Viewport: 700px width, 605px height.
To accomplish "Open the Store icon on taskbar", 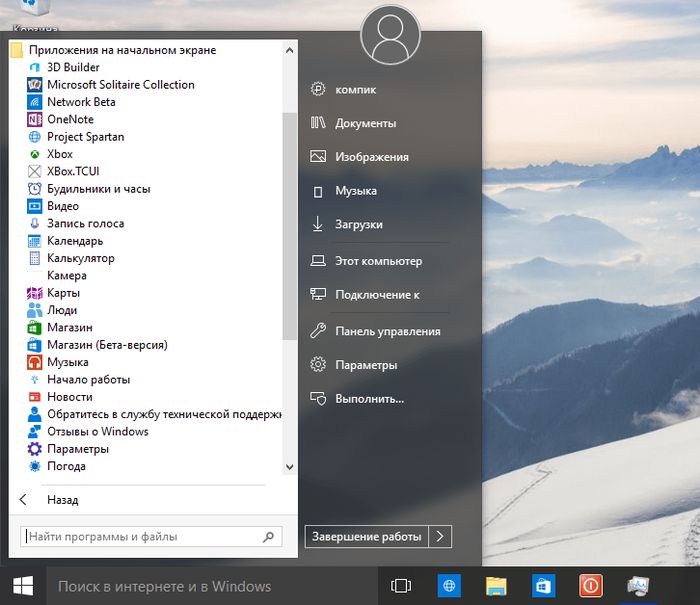I will pyautogui.click(x=543, y=586).
